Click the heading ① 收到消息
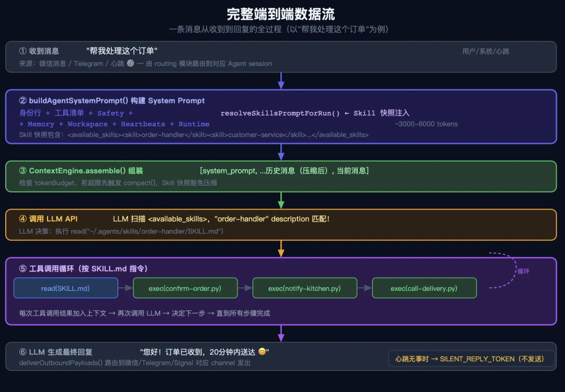This screenshot has width=565, height=392. 39,51
